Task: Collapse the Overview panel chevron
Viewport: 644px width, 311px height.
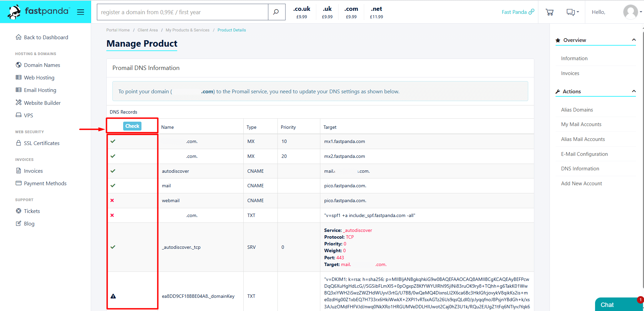Action: click(x=634, y=40)
